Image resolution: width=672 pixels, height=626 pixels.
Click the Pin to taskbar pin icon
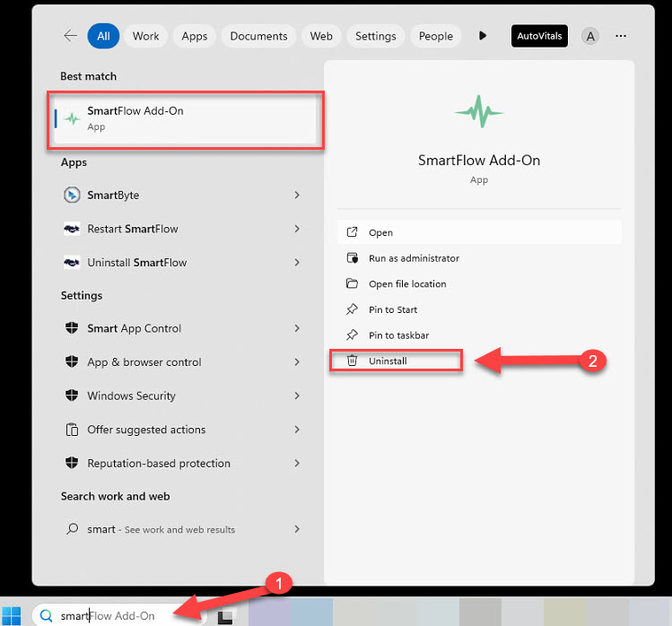[352, 335]
